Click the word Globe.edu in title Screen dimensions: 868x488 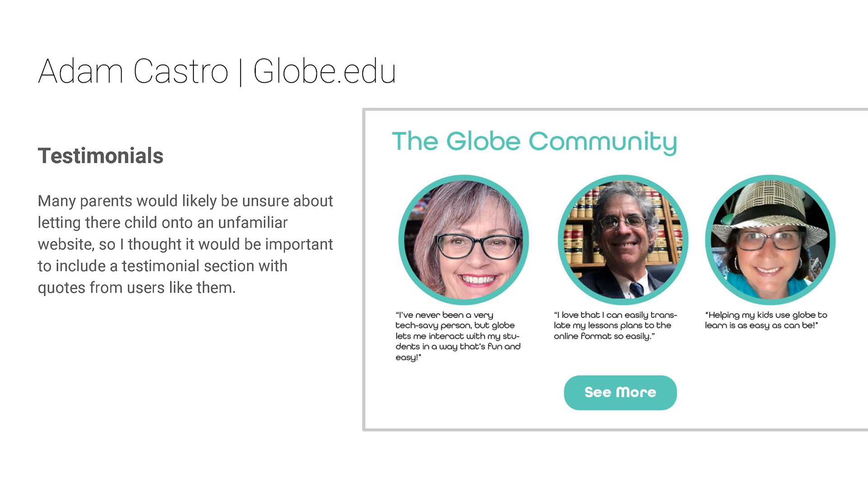[325, 71]
